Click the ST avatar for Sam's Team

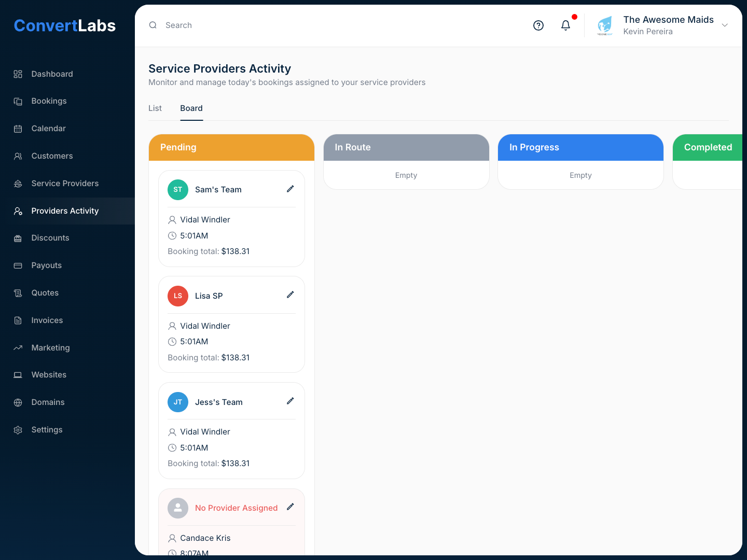(x=178, y=190)
